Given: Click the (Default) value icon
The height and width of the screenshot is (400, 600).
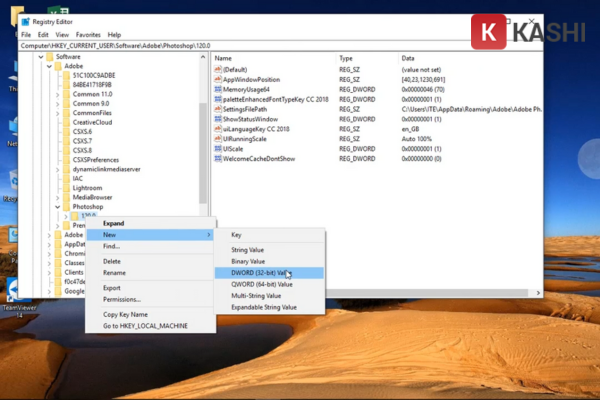Looking at the screenshot, I should (x=218, y=69).
